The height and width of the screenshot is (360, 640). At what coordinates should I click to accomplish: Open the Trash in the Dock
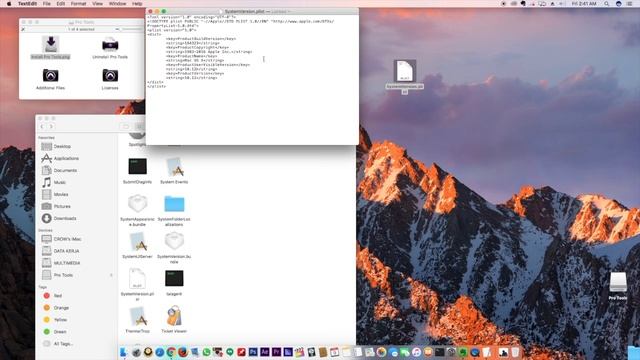(x=515, y=352)
